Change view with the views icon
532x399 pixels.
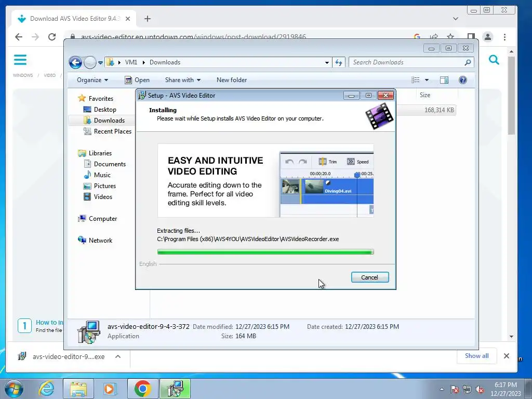[x=415, y=80]
